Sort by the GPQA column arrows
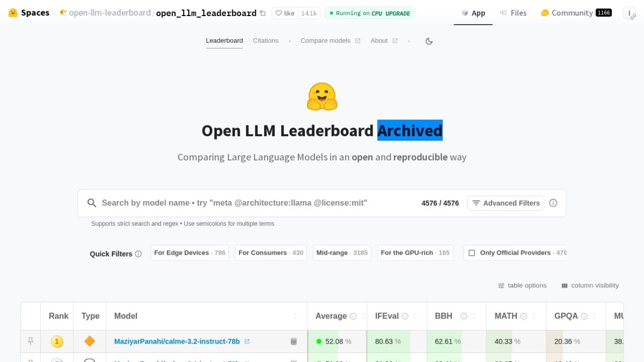Screen dimensions: 644x362 (595, 316)
